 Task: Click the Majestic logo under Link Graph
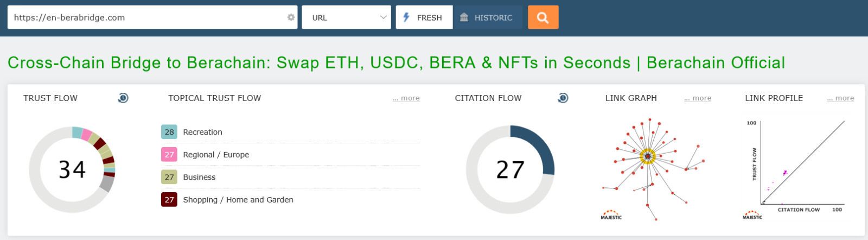(x=611, y=215)
